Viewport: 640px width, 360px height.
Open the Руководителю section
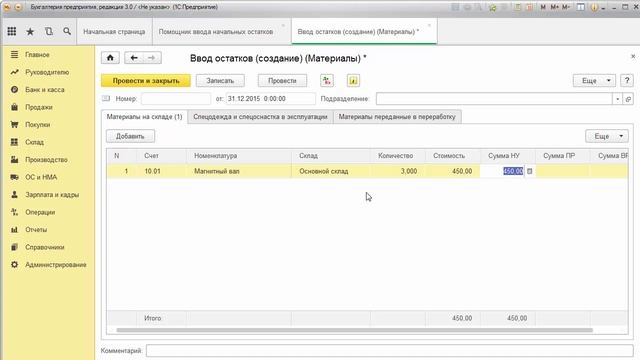pyautogui.click(x=48, y=72)
